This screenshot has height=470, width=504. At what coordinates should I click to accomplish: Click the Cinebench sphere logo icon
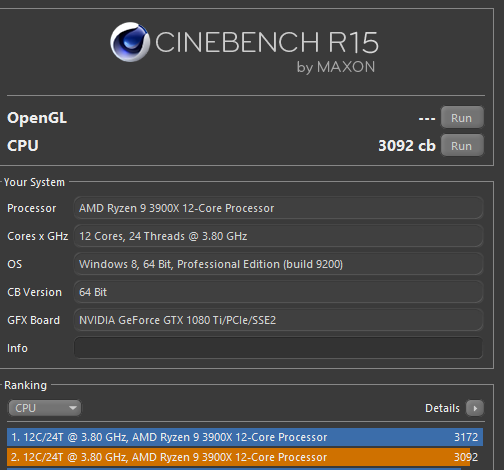[x=130, y=42]
